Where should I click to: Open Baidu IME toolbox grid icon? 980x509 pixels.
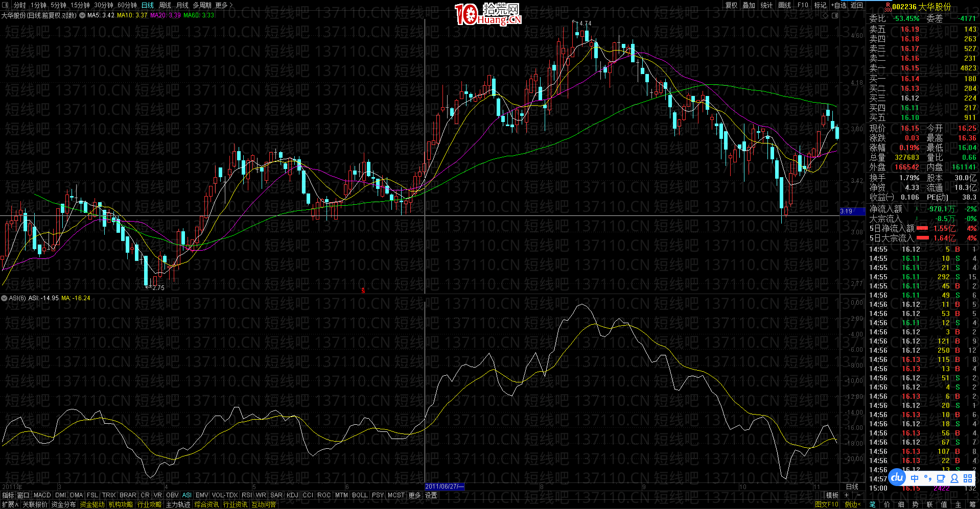968,478
